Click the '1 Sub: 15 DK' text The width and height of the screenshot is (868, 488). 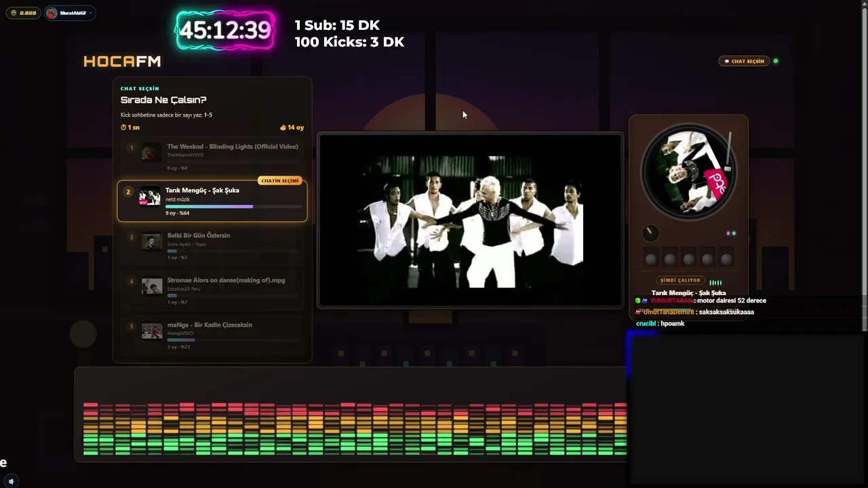337,25
